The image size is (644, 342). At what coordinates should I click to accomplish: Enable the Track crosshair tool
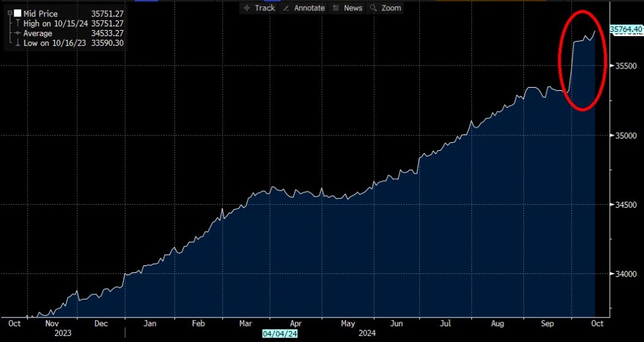tap(259, 8)
